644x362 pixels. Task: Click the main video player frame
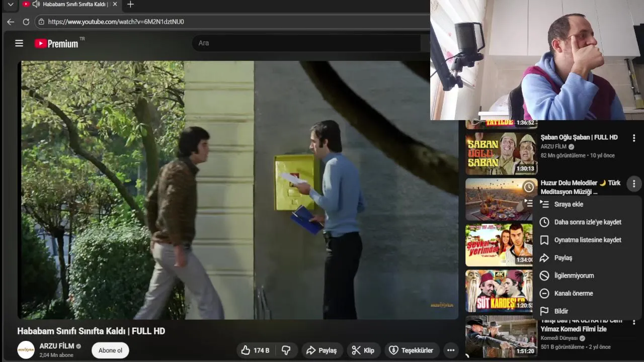(238, 190)
